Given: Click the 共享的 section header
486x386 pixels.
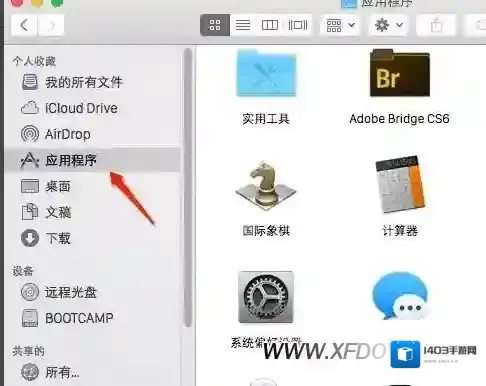Looking at the screenshot, I should coord(28,351).
